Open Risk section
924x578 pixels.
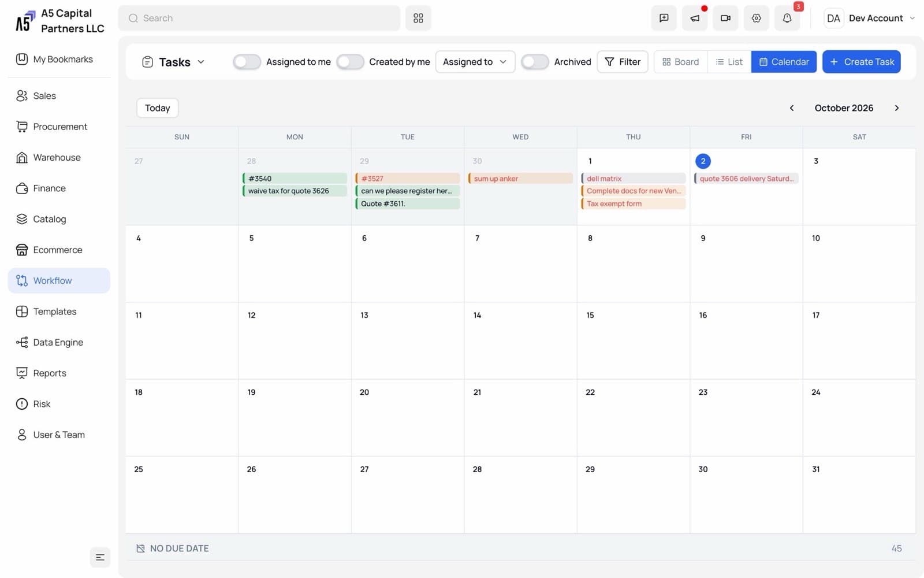[x=59, y=404]
